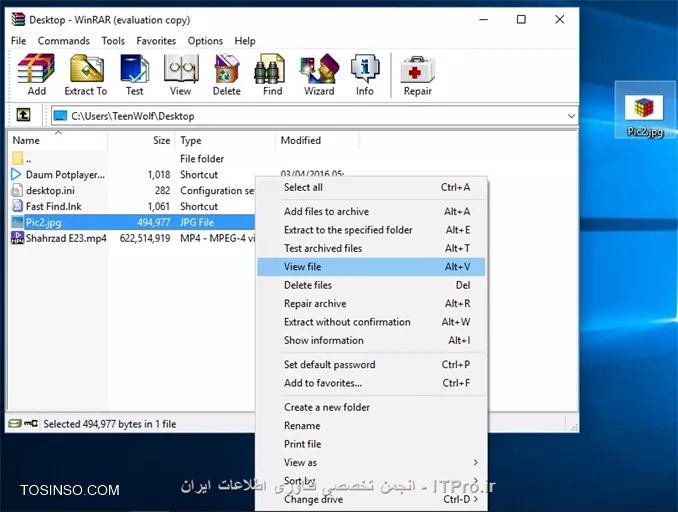Click the drive icon in status bar
678x512 pixels.
pyautogui.click(x=15, y=423)
